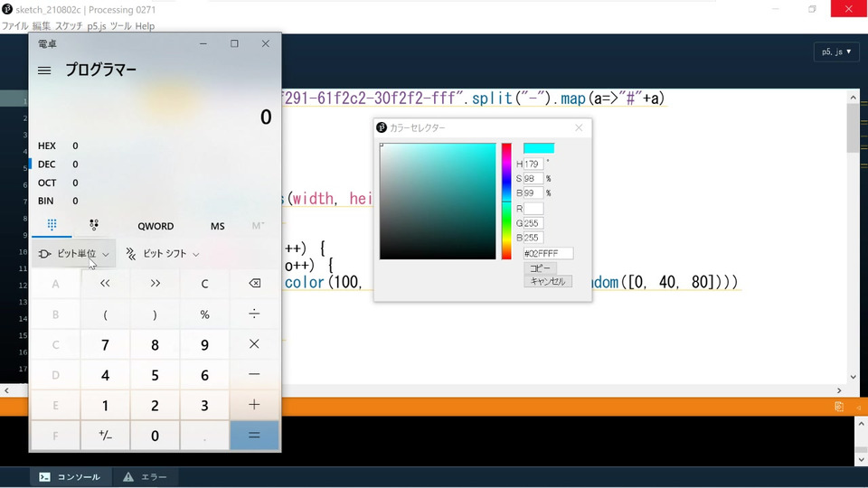The width and height of the screenshot is (868, 488).
Task: Click the cyan color preview swatch
Action: (539, 148)
